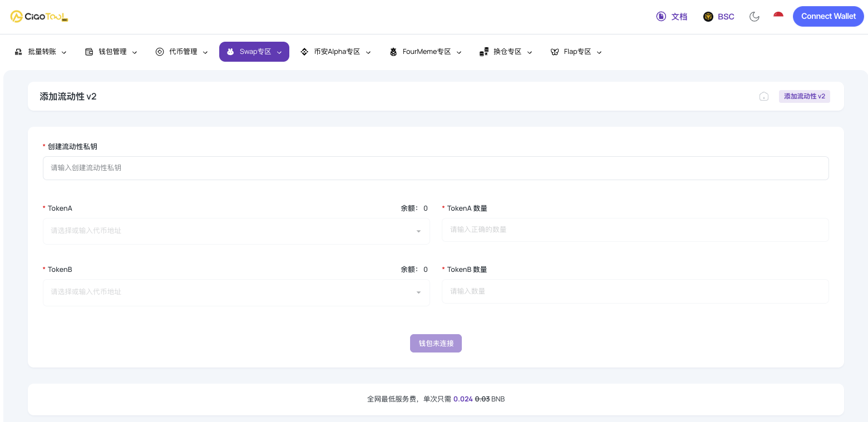Expand the 代币管理 menu

pos(182,52)
